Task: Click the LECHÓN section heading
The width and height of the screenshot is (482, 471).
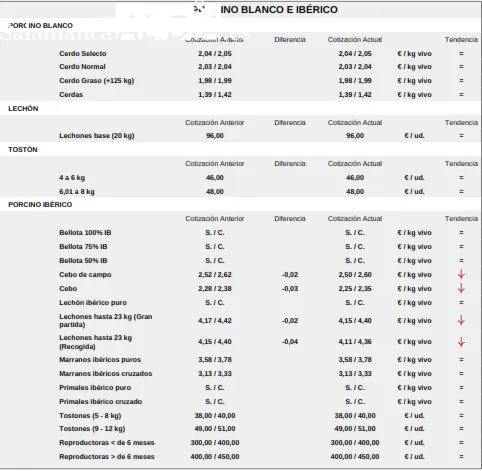Action: (x=23, y=109)
